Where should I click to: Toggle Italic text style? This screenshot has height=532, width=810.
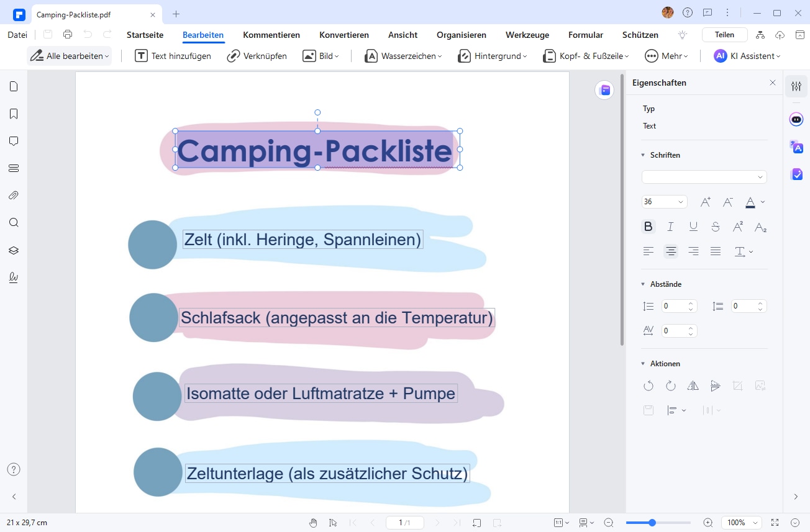(x=671, y=227)
